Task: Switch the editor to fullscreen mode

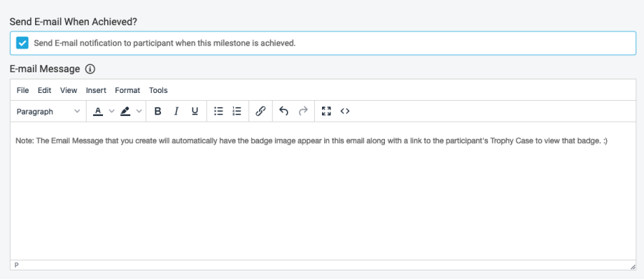Action: point(326,112)
